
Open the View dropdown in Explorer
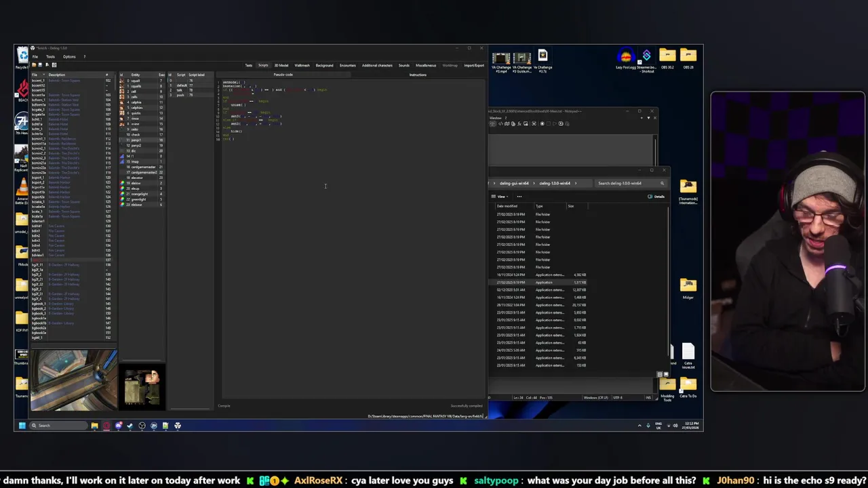(501, 197)
